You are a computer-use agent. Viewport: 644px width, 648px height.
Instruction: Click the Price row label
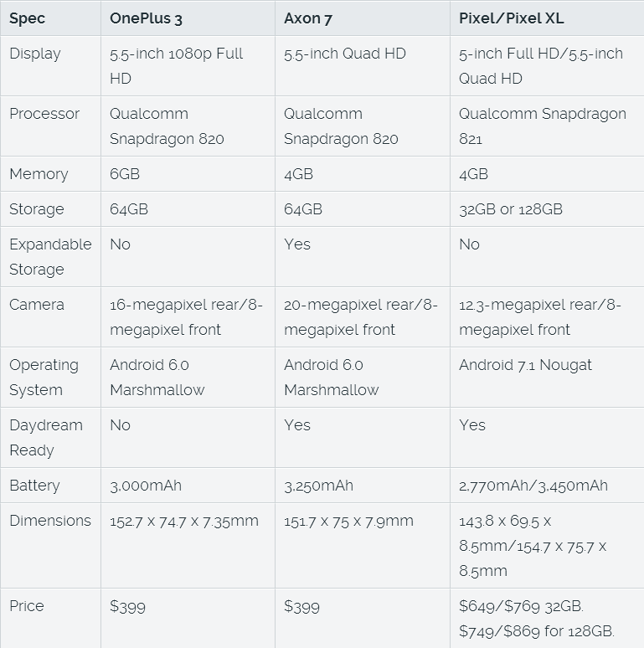click(x=27, y=606)
